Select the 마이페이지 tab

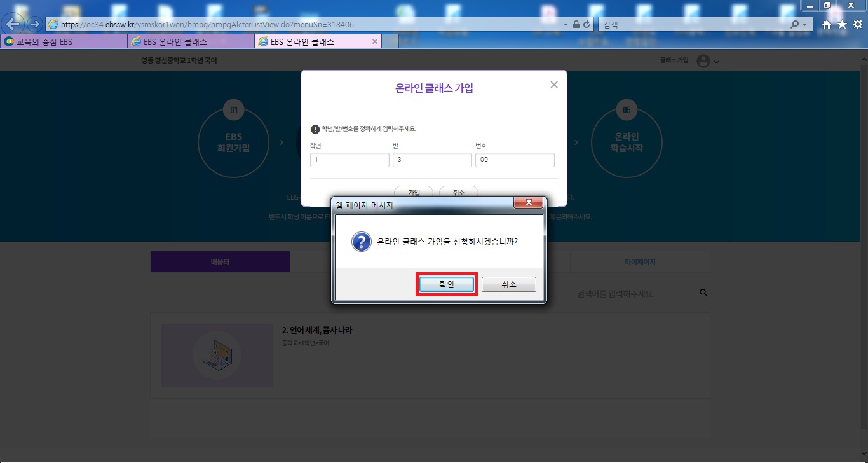(x=641, y=261)
